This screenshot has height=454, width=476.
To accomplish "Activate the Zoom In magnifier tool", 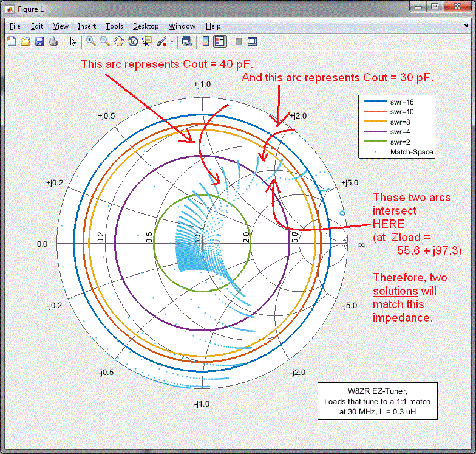I will (x=91, y=41).
